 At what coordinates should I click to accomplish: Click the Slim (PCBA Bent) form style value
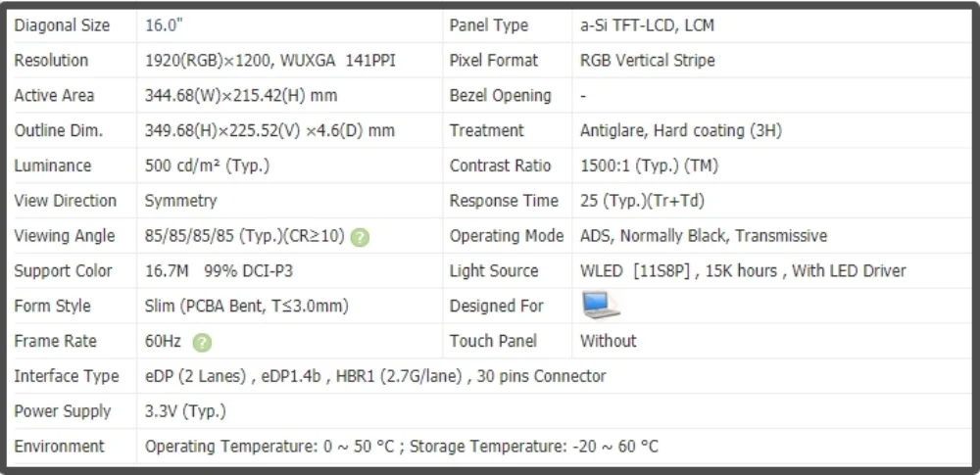pos(247,306)
